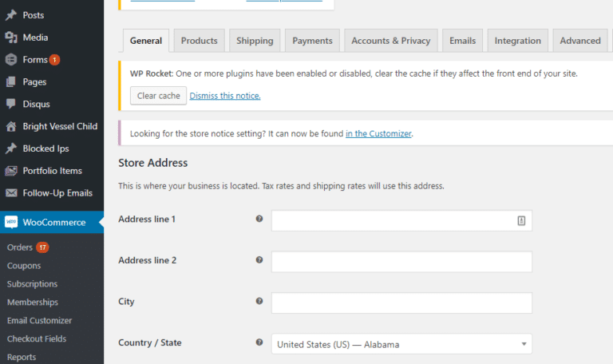Click help icon for Address line 1
613x364 pixels.
259,219
